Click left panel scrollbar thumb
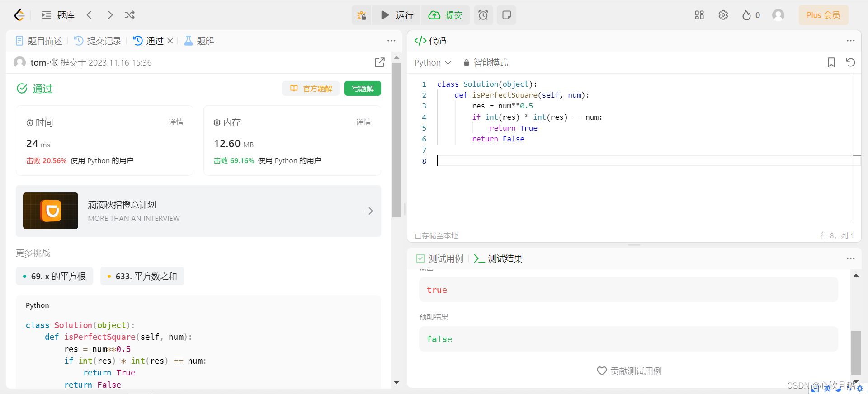The image size is (868, 394). coord(396,140)
